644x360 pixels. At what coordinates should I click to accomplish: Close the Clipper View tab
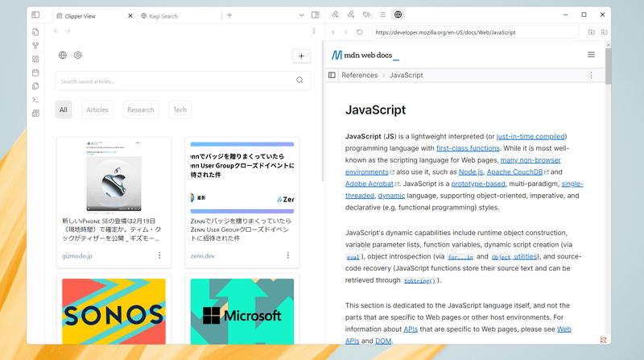[130, 15]
